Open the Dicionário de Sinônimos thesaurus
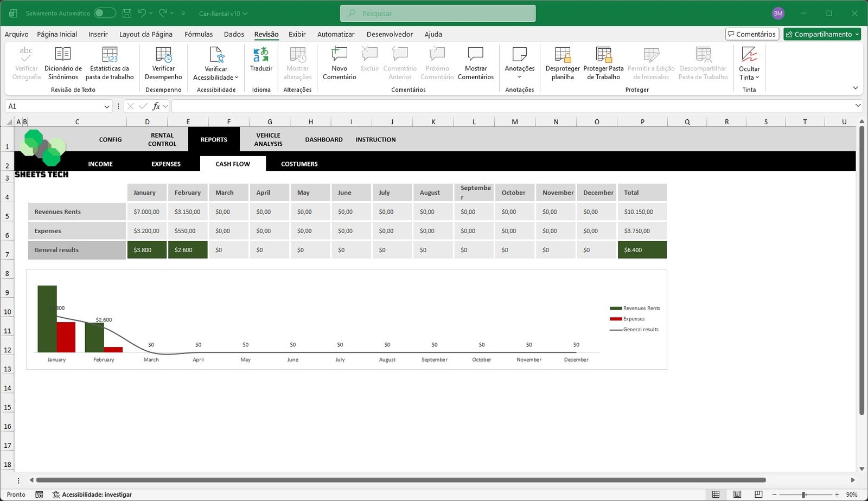 pyautogui.click(x=62, y=62)
